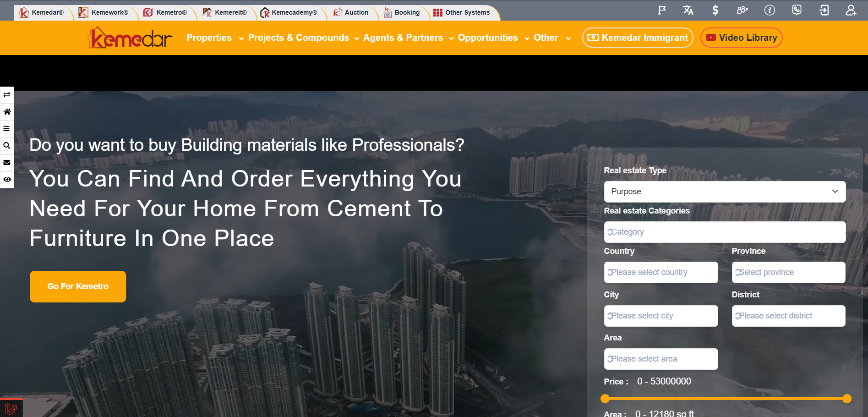
Task: Click the Kemedar Immigrant button
Action: pyautogui.click(x=638, y=38)
